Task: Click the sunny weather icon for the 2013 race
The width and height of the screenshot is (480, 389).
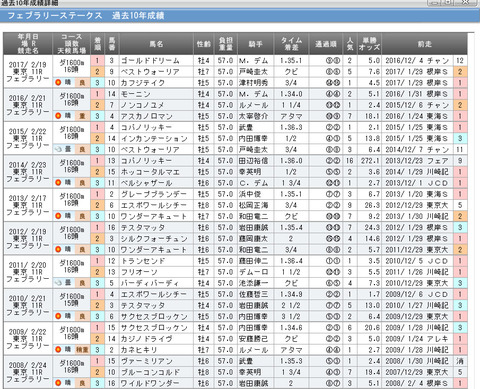Action: [58, 216]
